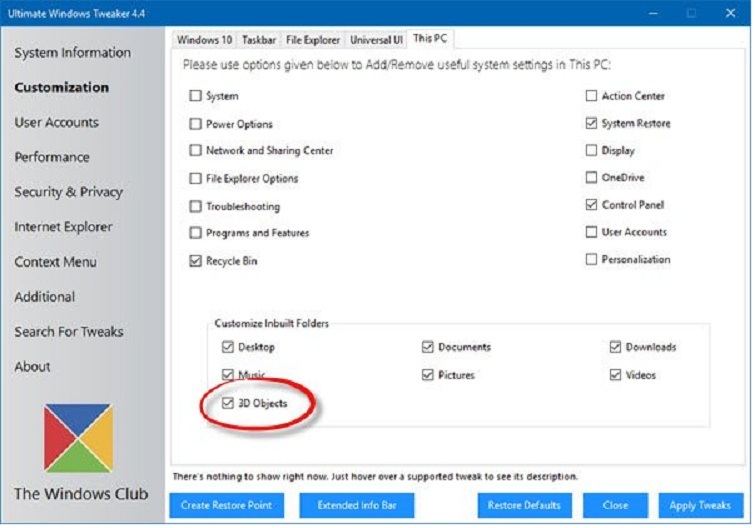Uncheck the Recycle Bin checkbox
The width and height of the screenshot is (755, 528).
point(195,261)
